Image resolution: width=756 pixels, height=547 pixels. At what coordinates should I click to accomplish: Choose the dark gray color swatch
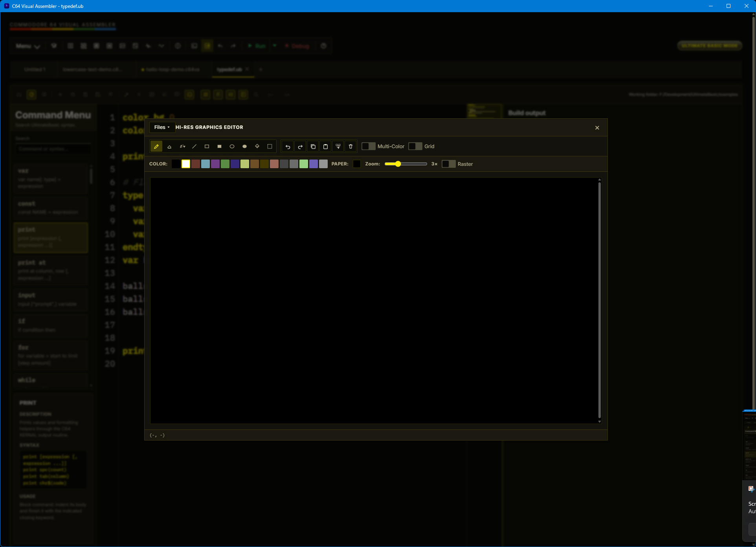coord(284,164)
